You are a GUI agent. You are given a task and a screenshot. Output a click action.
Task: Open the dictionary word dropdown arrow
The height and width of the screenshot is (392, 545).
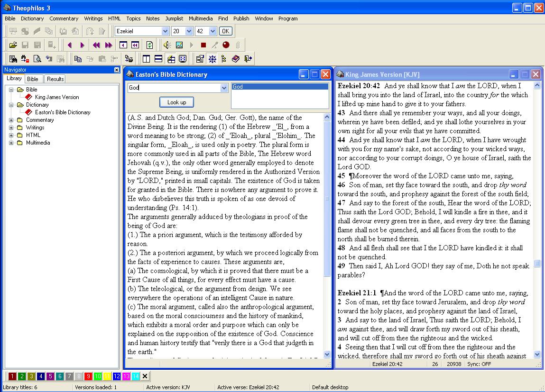coord(224,88)
